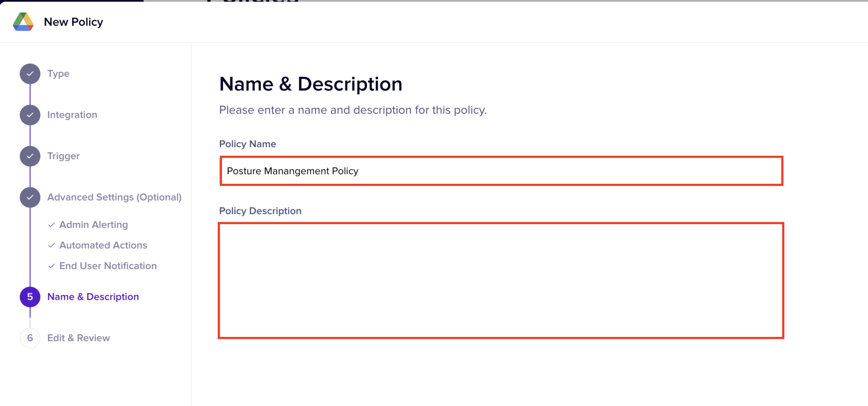
Task: Click the step 5 circle icon
Action: 30,297
